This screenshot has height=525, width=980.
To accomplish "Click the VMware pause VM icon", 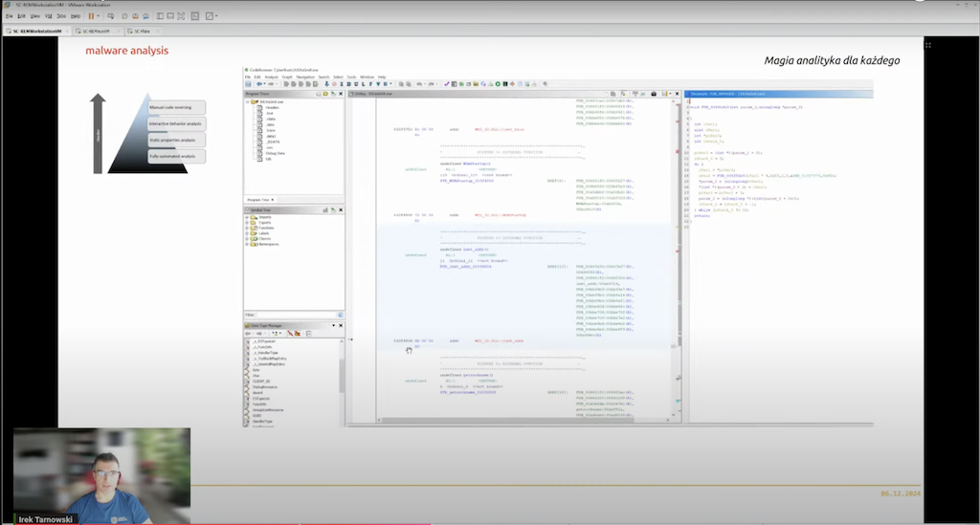I will (92, 16).
